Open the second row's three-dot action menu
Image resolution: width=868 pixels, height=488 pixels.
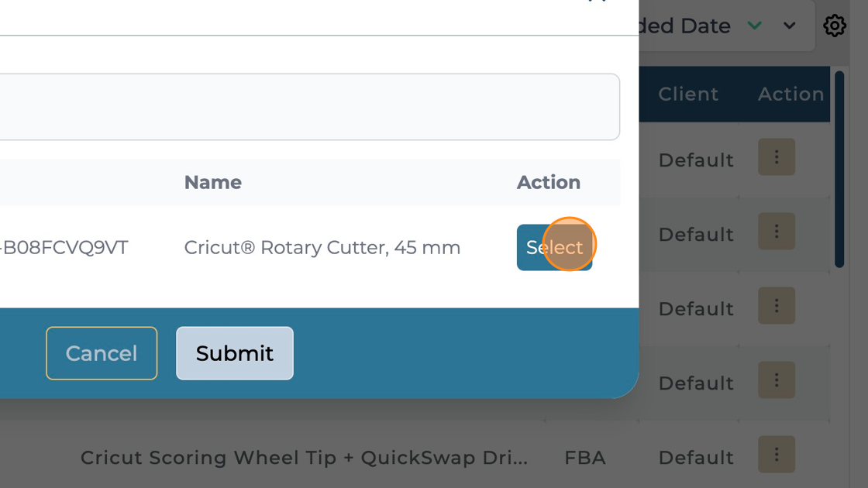click(x=777, y=232)
